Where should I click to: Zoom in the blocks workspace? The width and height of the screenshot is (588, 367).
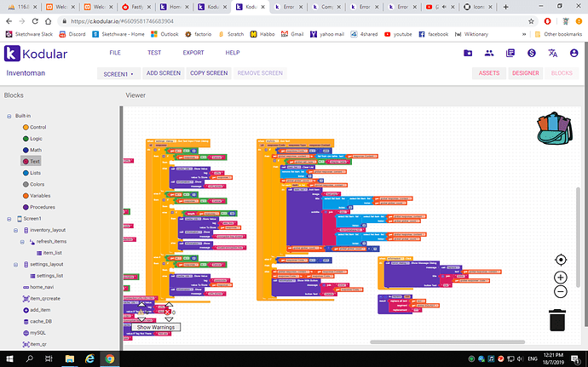click(x=561, y=278)
